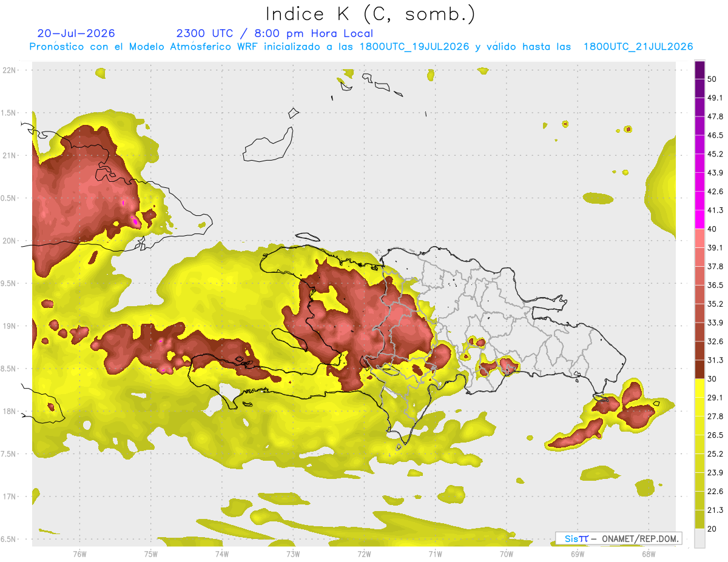Screen dimensions: 728x562
Task: Click the legend value "27.8"
Action: tap(715, 416)
